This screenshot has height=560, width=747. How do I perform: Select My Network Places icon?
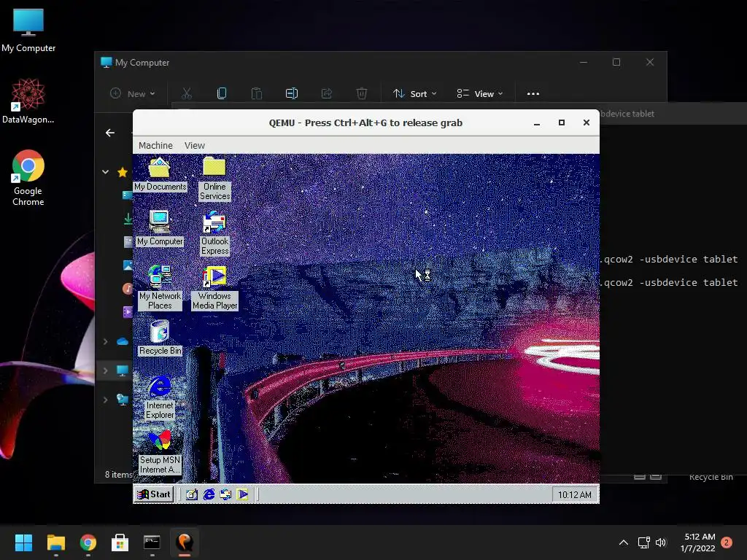(160, 287)
